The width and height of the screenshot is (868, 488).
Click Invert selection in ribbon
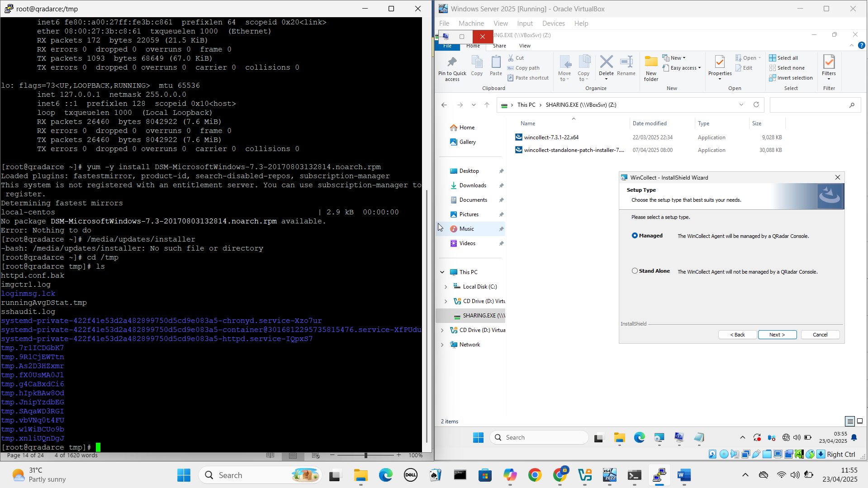791,78
